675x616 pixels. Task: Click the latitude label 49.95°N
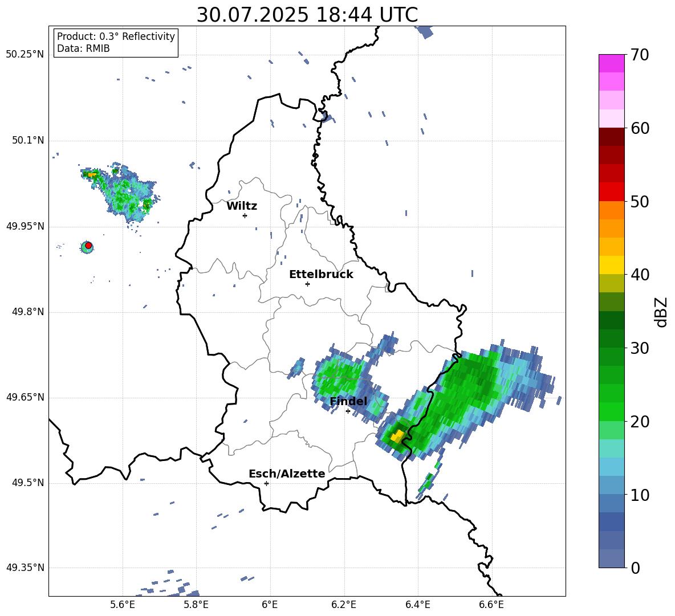[x=25, y=226]
